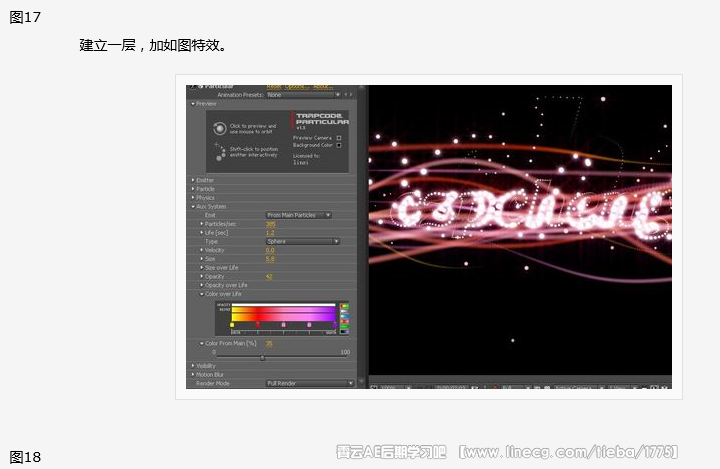Expand the Life [sec] property

pyautogui.click(x=202, y=232)
